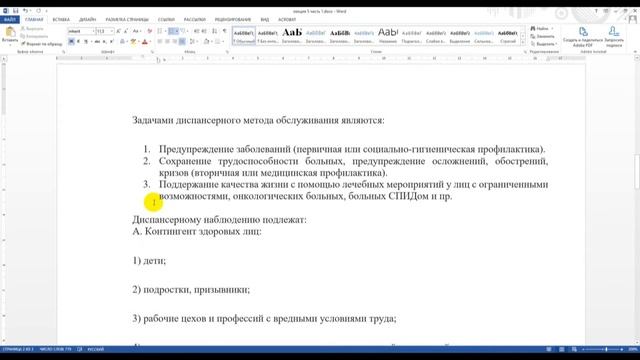Image resolution: width=640 pixels, height=360 pixels.
Task: Click Create and Share Adobe PDF icon
Action: 583,32
